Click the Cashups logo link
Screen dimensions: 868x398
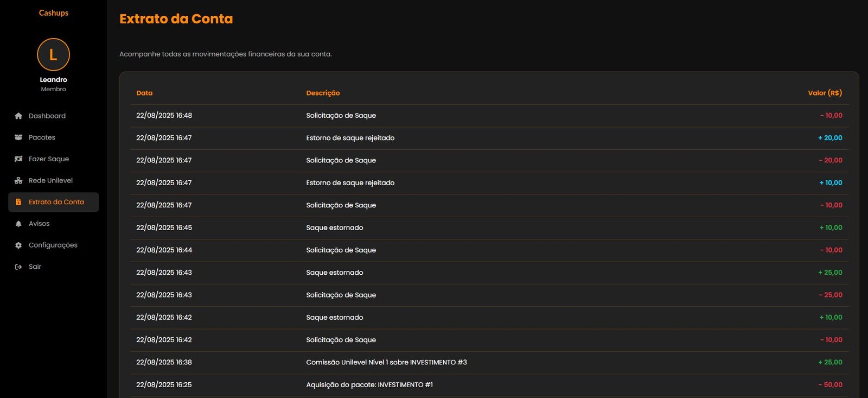tap(53, 12)
